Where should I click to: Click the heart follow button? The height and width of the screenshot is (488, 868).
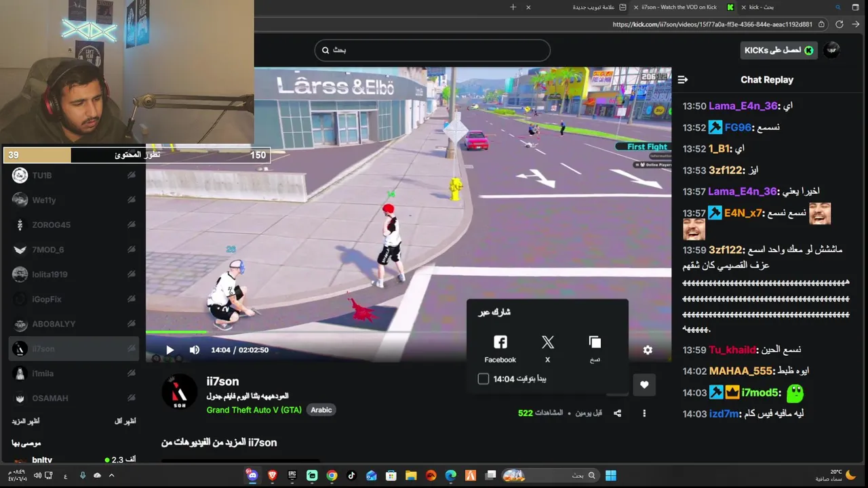coord(644,385)
